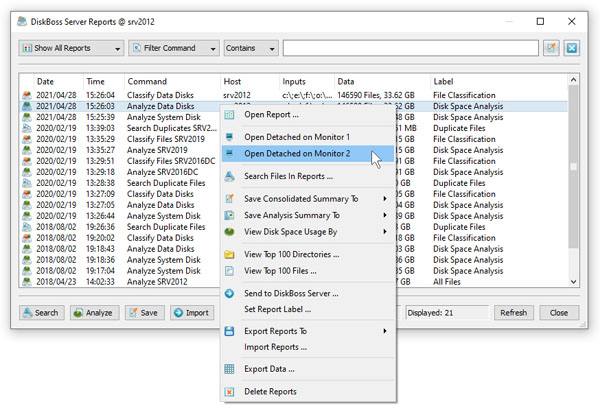
Task: Click the Close button
Action: [x=559, y=313]
